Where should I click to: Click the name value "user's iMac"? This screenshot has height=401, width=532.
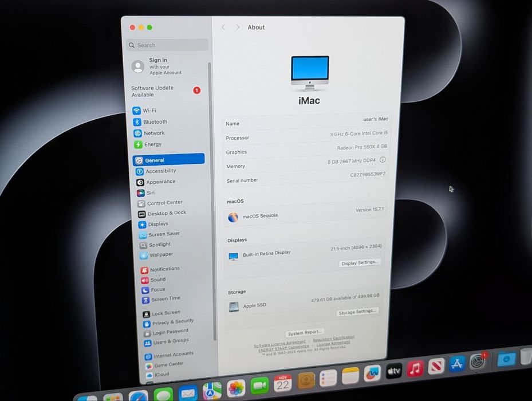[376, 119]
